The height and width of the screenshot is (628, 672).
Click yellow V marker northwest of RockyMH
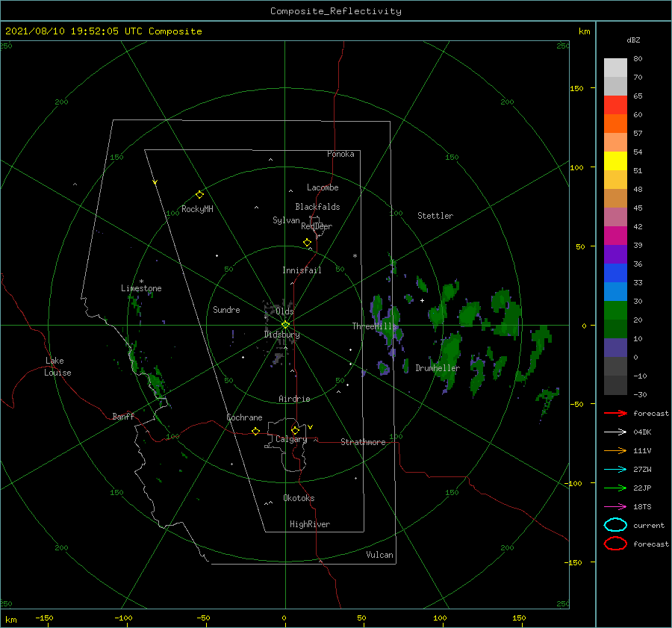click(x=155, y=182)
